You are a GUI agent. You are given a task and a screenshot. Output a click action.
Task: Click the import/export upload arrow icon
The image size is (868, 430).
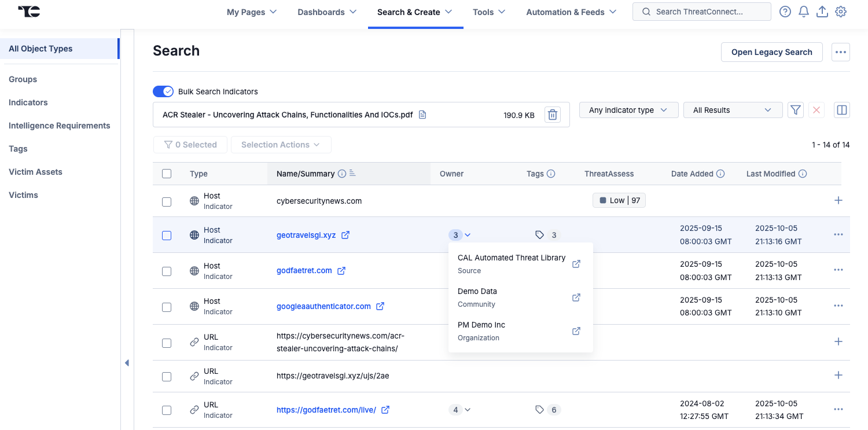coord(822,11)
